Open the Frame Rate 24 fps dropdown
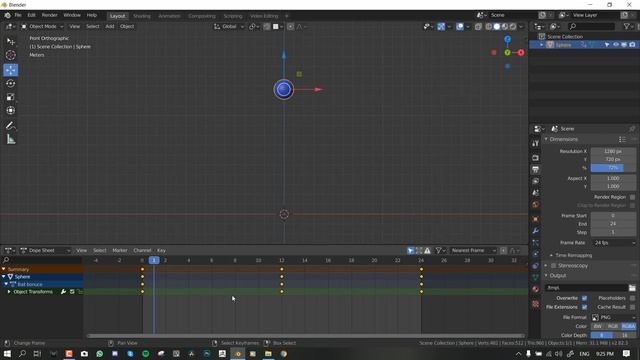The width and height of the screenshot is (640, 360). (613, 243)
